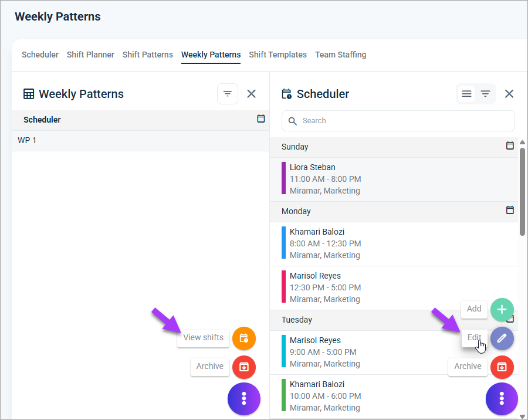Screen dimensions: 528x420
Task: Click red Archive icon in Weekly Patterns panel
Action: [x=244, y=367]
